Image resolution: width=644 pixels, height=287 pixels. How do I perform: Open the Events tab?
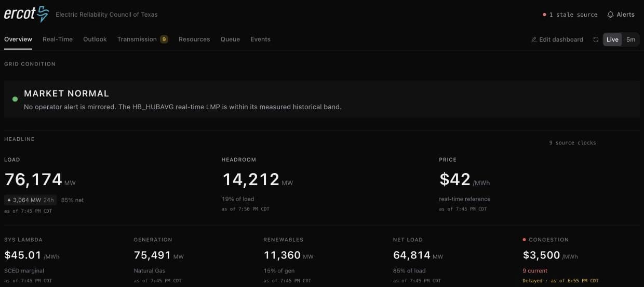coord(260,39)
